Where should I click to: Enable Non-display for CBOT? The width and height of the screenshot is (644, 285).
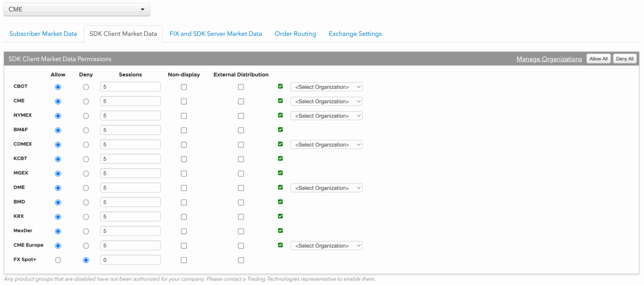pos(184,87)
